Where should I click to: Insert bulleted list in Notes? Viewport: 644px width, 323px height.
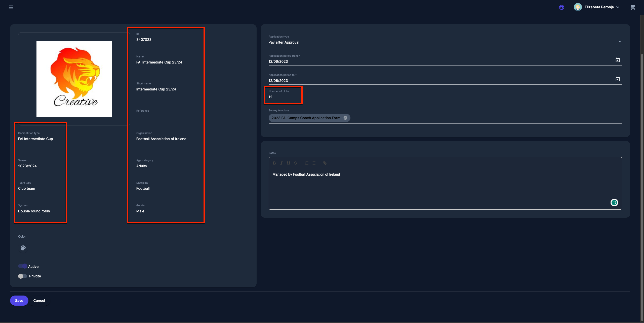tap(314, 163)
